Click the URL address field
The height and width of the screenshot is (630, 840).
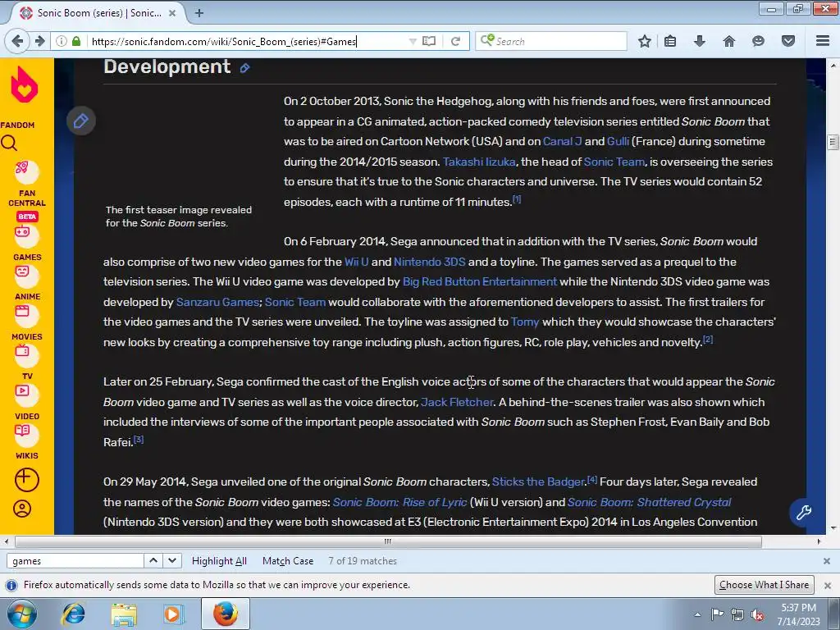[246, 41]
